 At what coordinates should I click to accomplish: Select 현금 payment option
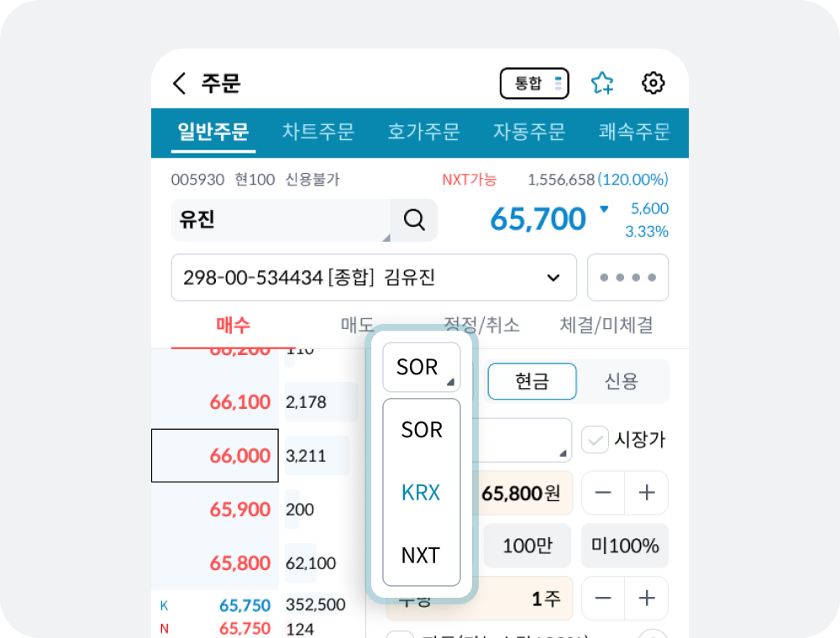[532, 381]
